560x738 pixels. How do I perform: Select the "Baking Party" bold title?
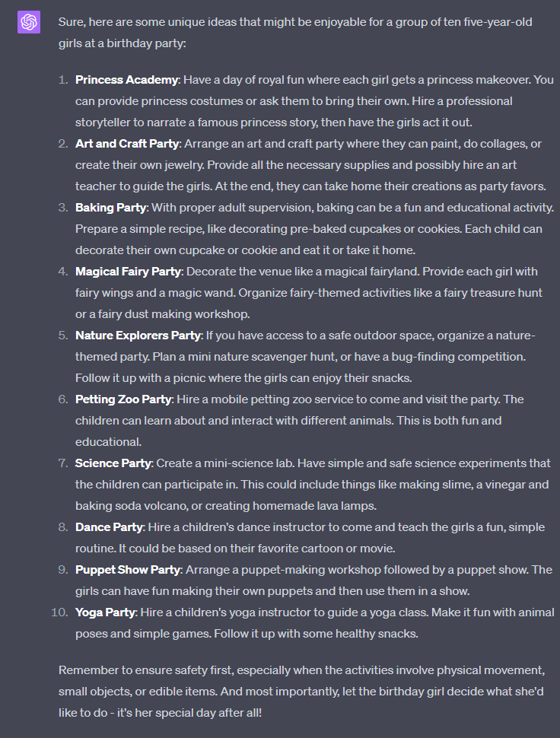(111, 208)
